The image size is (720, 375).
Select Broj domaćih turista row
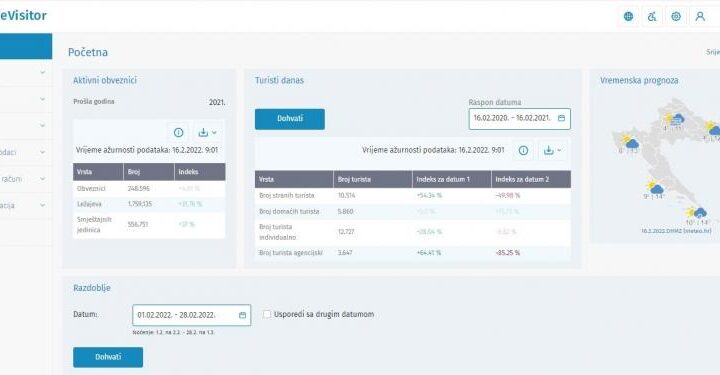point(413,212)
